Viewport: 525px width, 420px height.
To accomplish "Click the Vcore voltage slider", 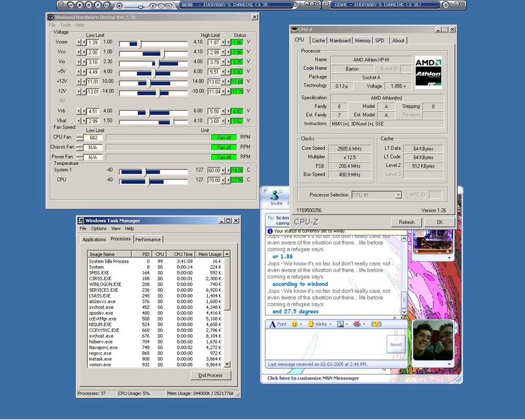I will [140, 44].
